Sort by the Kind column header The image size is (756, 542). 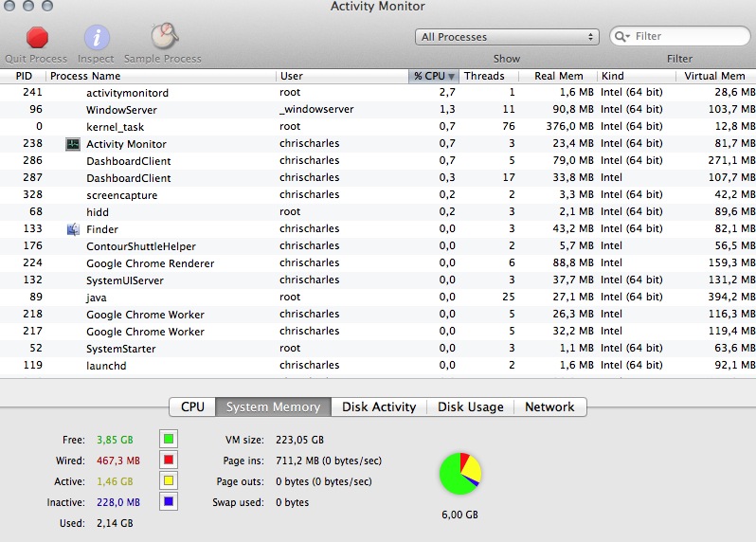tap(637, 76)
